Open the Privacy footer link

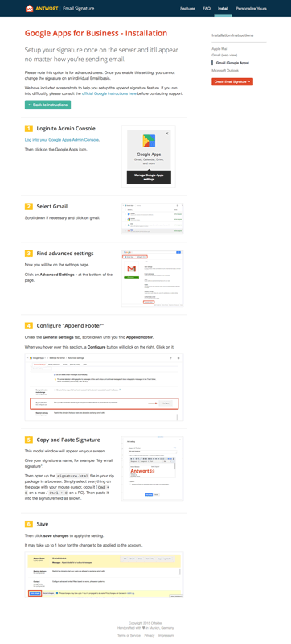pos(150,635)
